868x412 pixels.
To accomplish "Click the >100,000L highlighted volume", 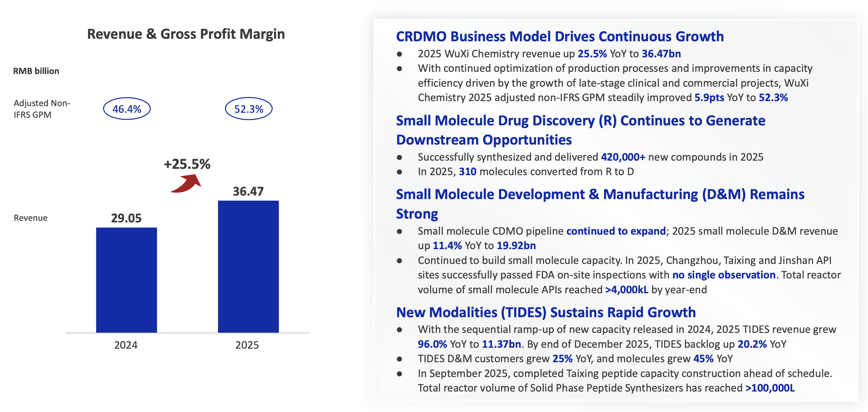I will (770, 388).
